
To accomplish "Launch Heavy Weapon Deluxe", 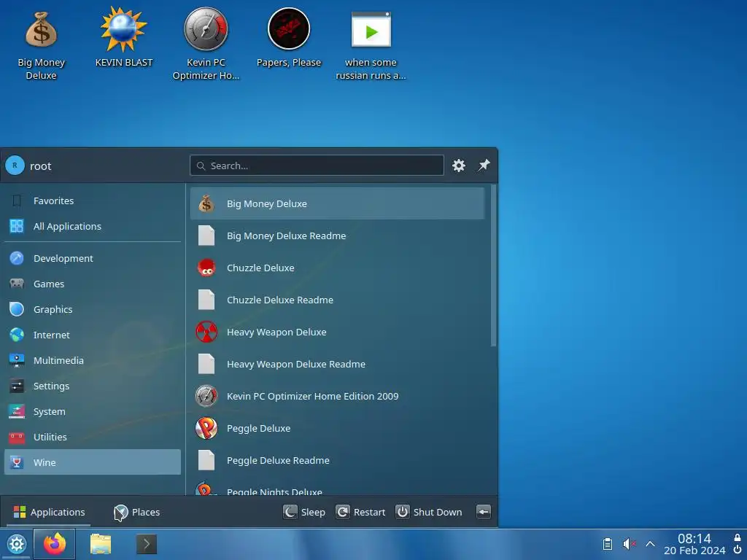I will (337, 332).
